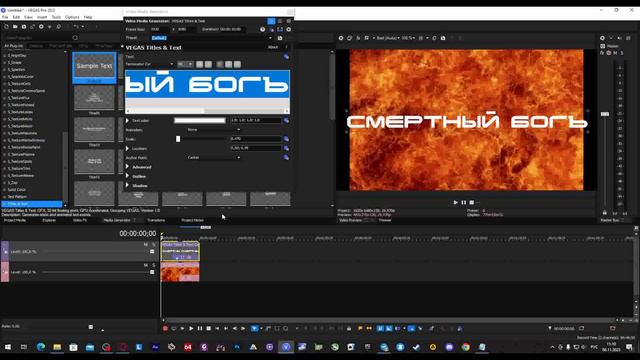640x360 pixels.
Task: Click the animate icon beside Location value
Action: (286, 148)
